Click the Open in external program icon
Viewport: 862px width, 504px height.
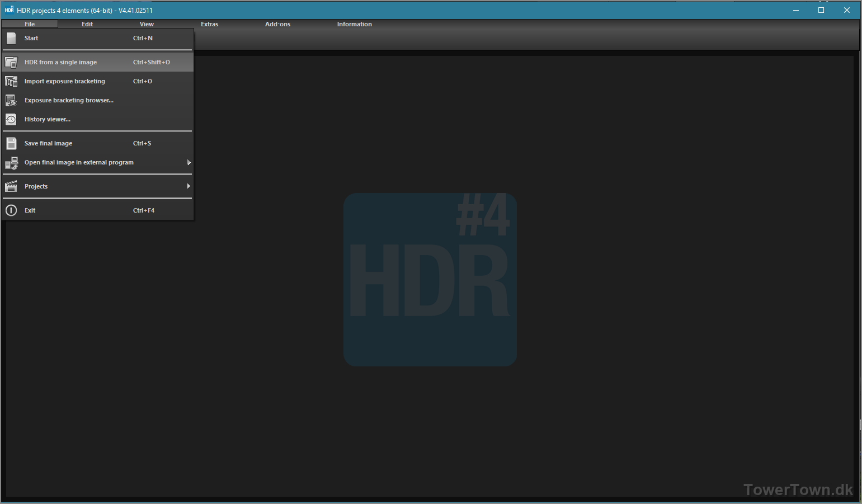pyautogui.click(x=11, y=163)
